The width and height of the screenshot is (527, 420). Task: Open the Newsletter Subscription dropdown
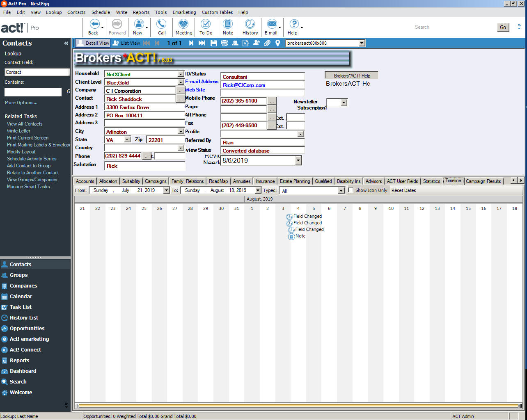[344, 103]
